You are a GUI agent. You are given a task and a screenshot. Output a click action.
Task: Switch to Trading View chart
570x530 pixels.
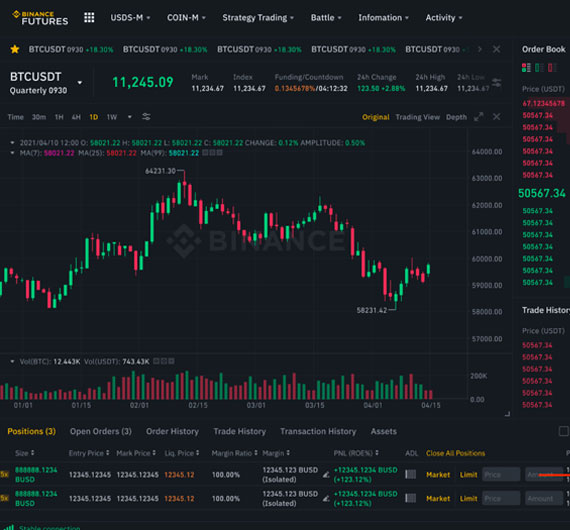click(418, 117)
